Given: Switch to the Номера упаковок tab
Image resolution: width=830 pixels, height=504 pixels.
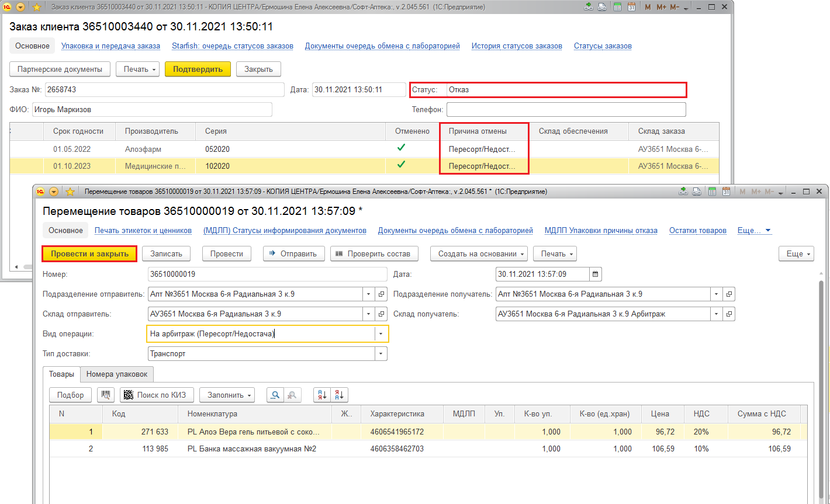Looking at the screenshot, I should (x=117, y=374).
